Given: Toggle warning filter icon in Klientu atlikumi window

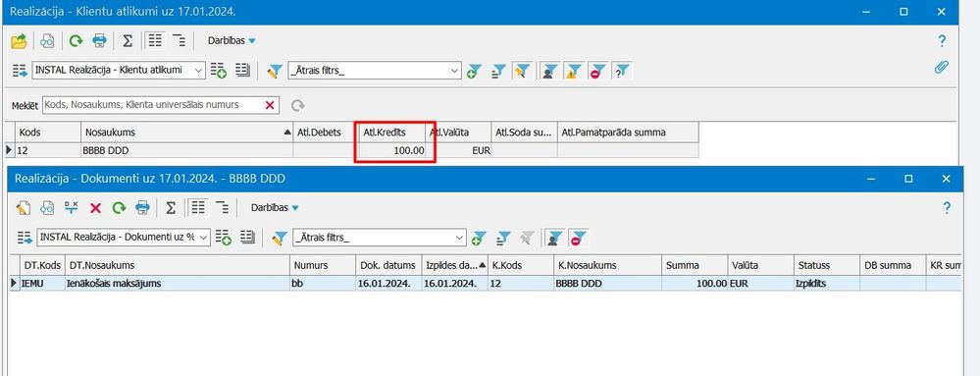Looking at the screenshot, I should point(573,71).
